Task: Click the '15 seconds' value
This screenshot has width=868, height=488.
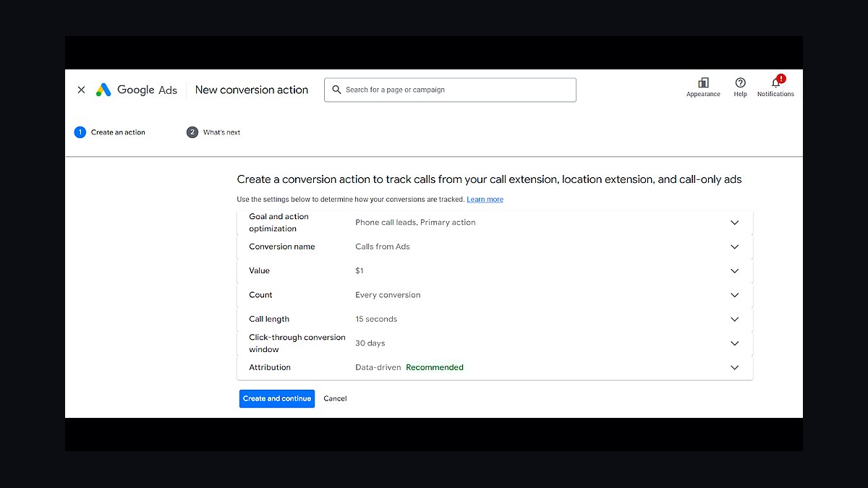Action: click(x=376, y=319)
